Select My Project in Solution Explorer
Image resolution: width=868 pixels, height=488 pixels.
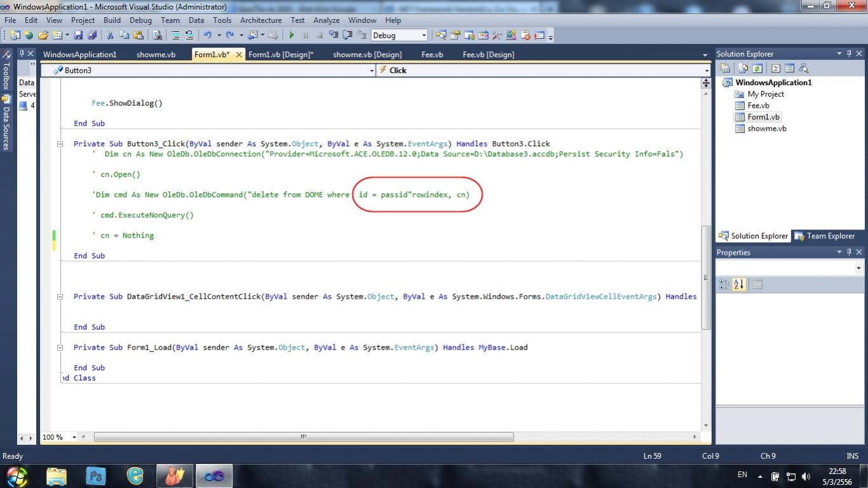pos(766,94)
